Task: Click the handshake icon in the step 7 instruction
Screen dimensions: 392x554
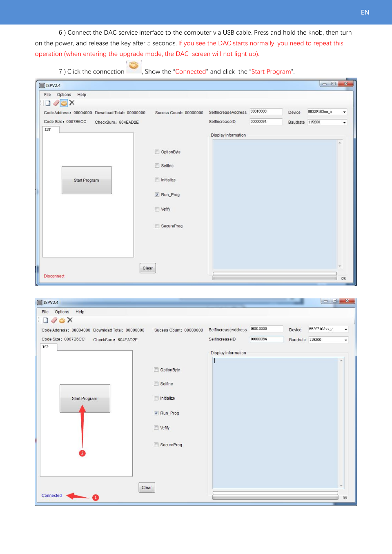Action: tap(134, 66)
